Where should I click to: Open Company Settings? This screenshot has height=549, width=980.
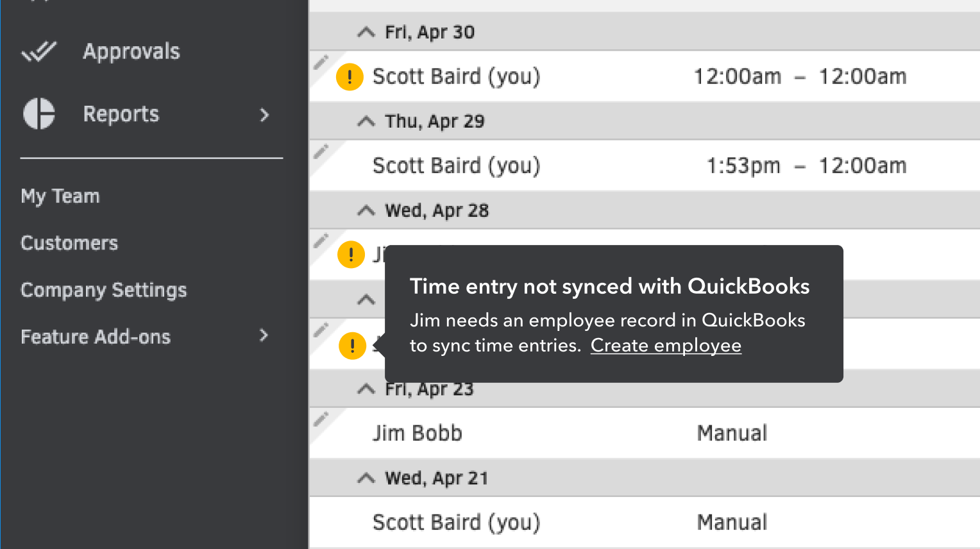point(104,290)
